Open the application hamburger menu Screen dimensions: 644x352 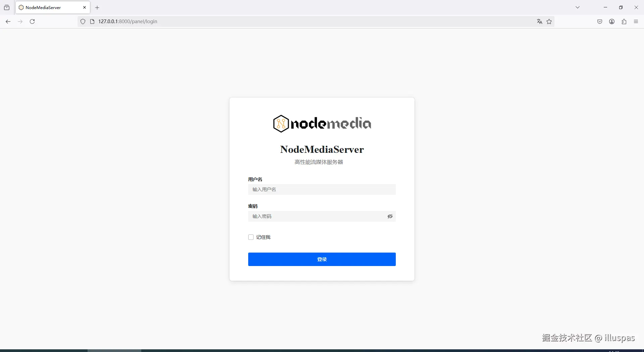point(636,21)
